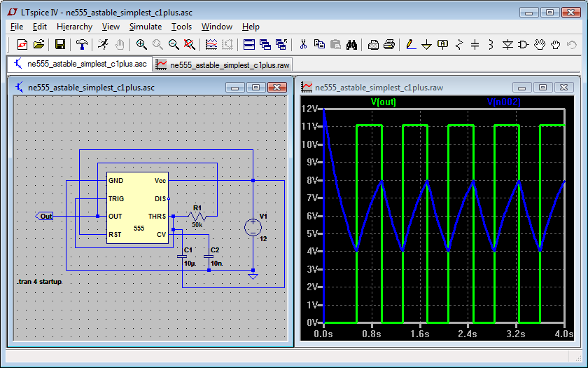The width and height of the screenshot is (588, 368).
Task: Open the Edit menu
Action: point(39,27)
